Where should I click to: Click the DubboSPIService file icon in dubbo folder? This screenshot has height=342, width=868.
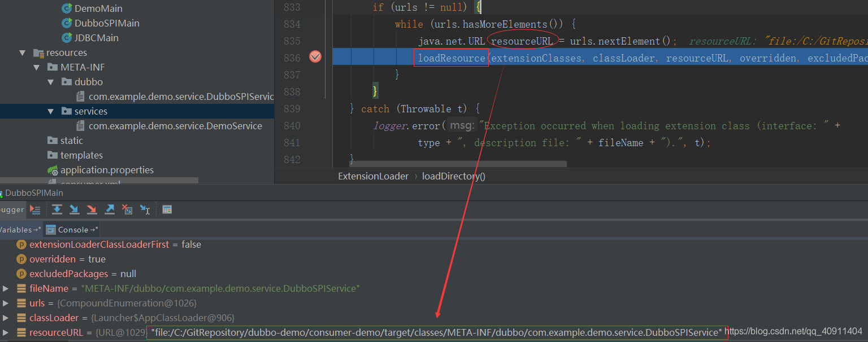(80, 97)
